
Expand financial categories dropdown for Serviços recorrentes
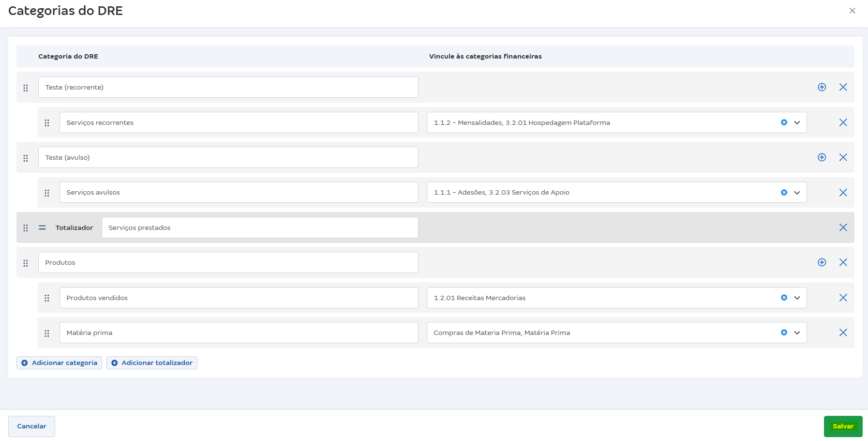coord(797,122)
